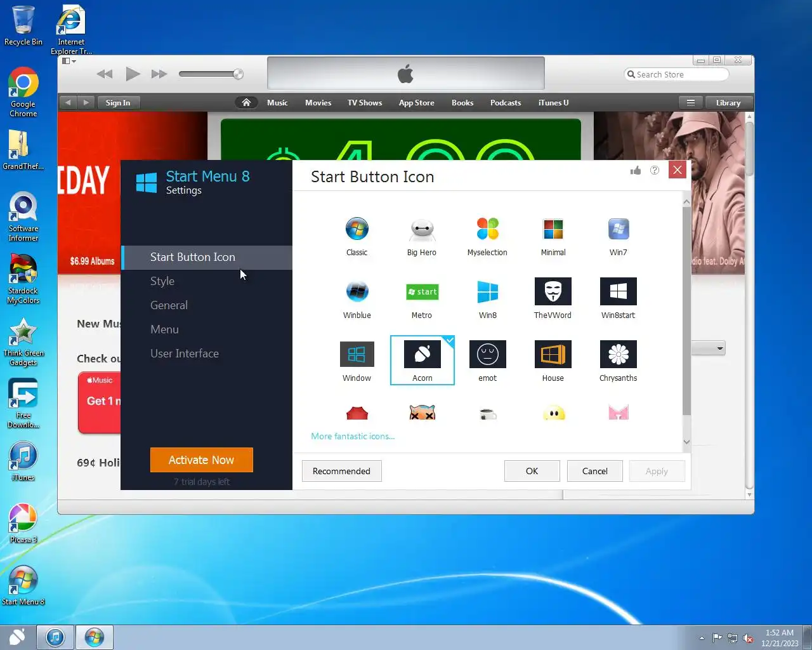Screen dimensions: 812x650
Task: Click iTunes store forward arrow
Action: 86,103
